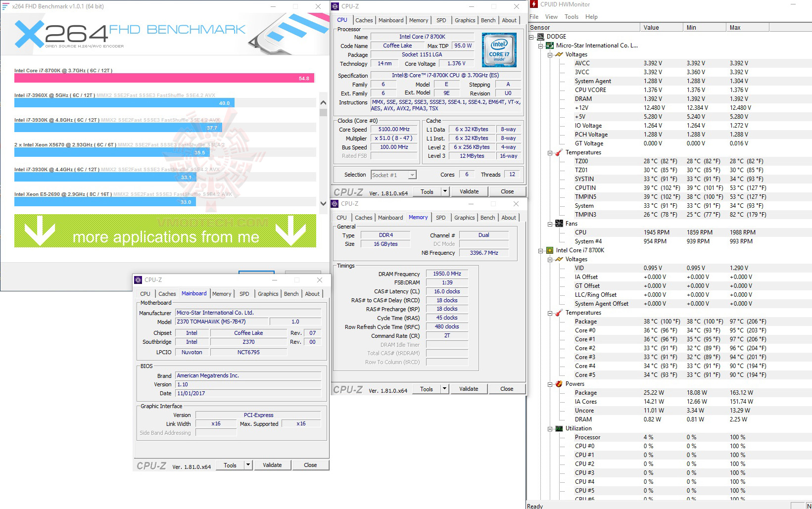This screenshot has height=509, width=812.
Task: Select the System #4 fan row
Action: click(x=669, y=241)
